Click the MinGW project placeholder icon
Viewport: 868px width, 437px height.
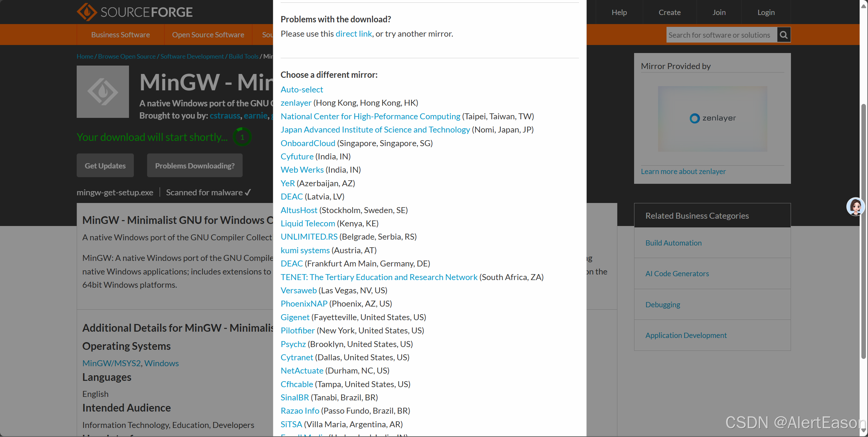click(x=103, y=92)
